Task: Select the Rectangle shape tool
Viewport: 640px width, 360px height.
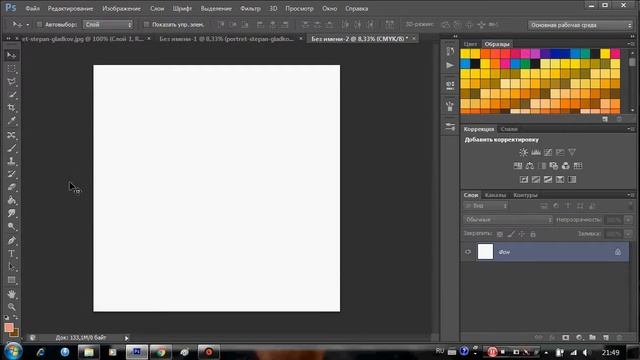Action: (11, 280)
